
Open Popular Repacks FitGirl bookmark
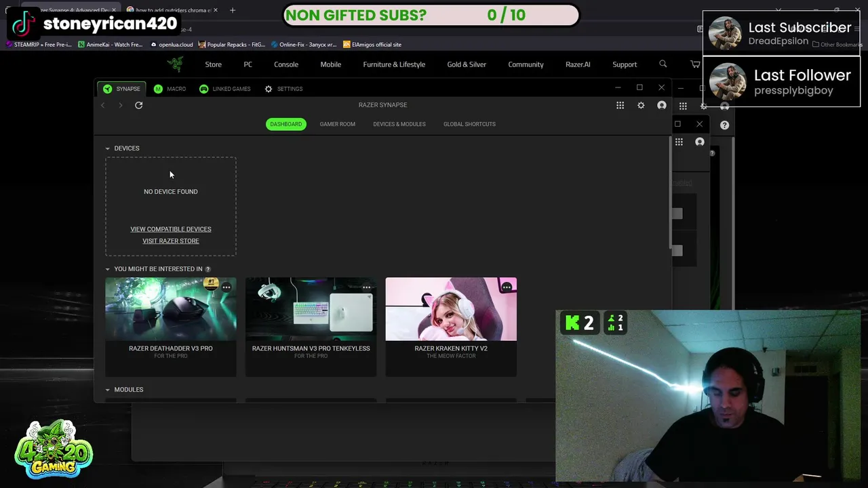click(232, 45)
